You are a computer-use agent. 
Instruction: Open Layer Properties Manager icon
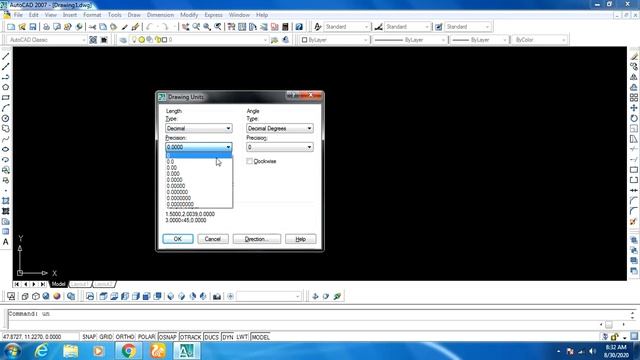tap(123, 40)
